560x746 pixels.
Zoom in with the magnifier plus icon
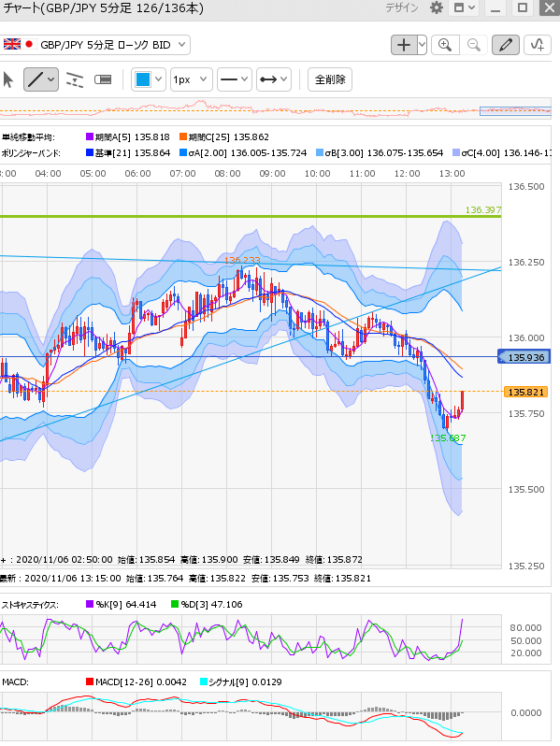tap(445, 45)
